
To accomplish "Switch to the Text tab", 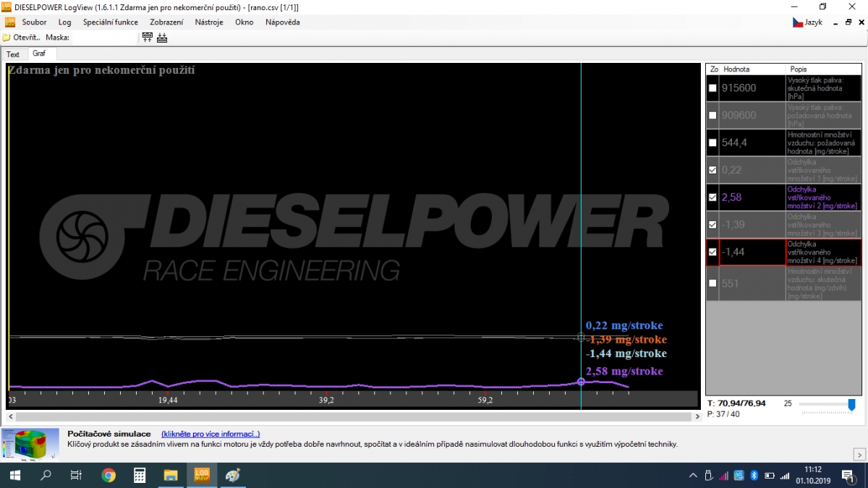I will [x=13, y=54].
